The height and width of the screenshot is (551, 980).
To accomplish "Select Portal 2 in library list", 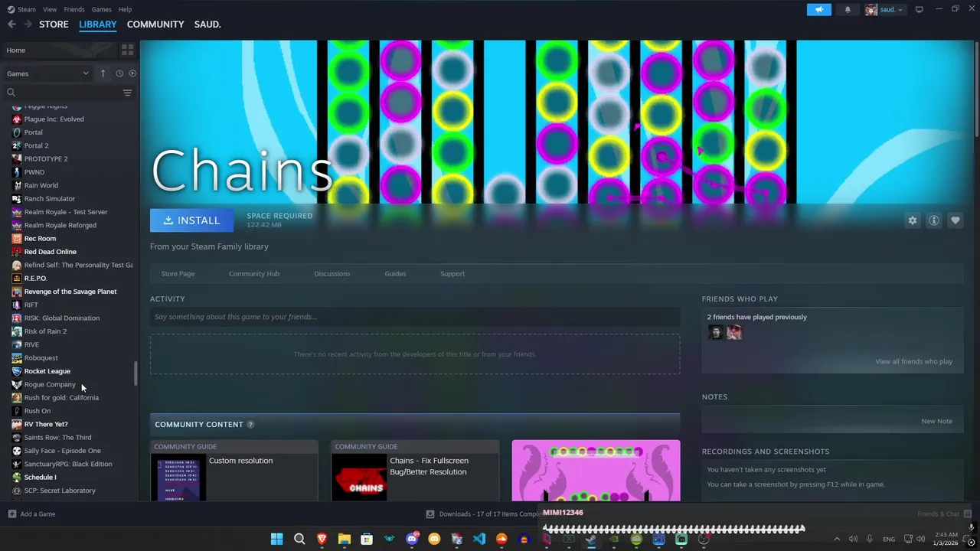I will pyautogui.click(x=36, y=145).
